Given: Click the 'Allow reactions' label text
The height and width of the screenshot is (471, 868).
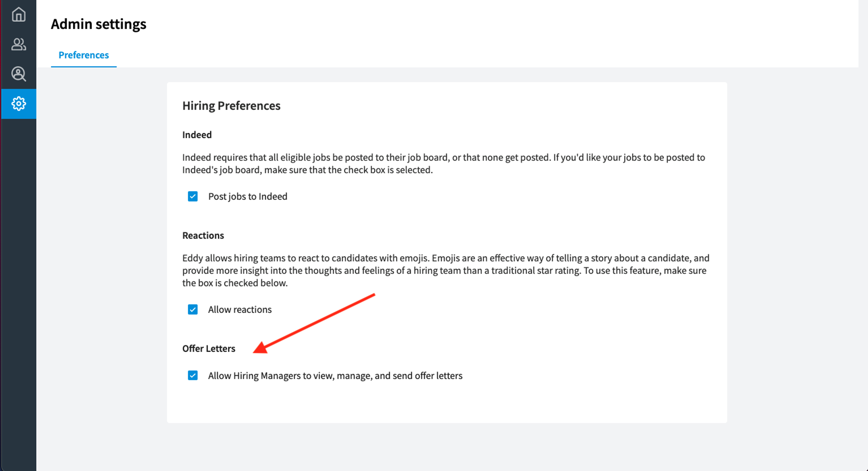Looking at the screenshot, I should coord(240,309).
